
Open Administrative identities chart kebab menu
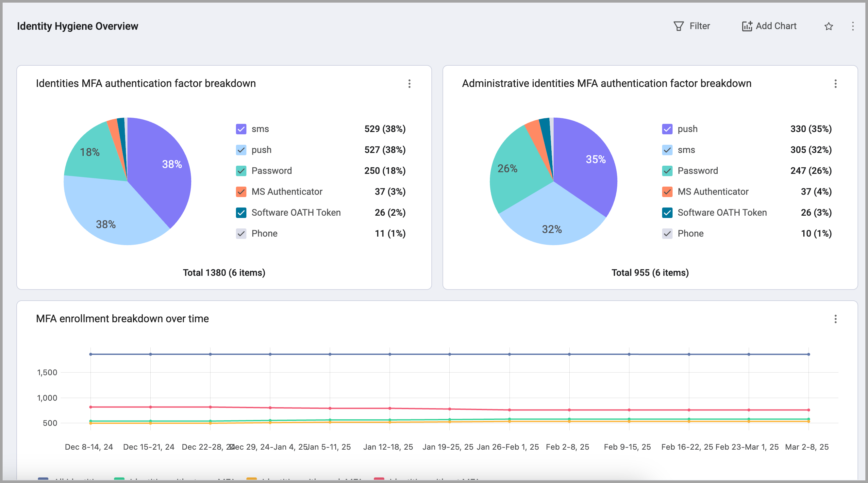(835, 84)
